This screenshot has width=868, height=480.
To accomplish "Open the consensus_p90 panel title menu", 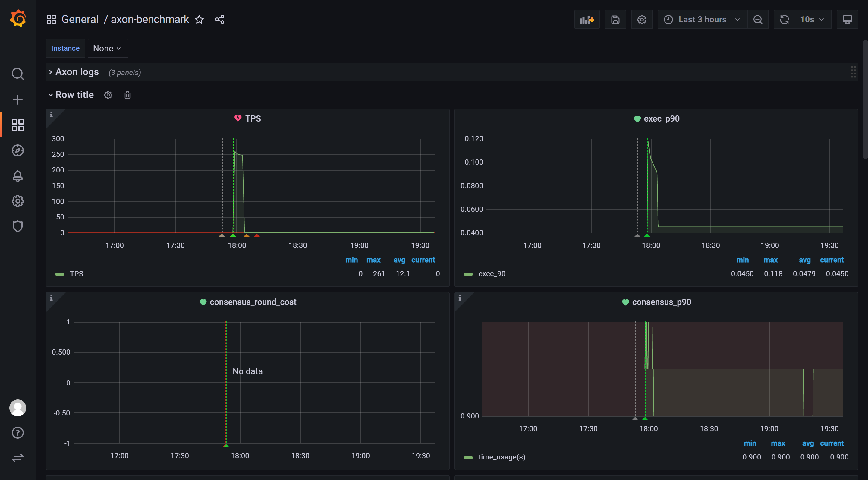I will tap(661, 302).
